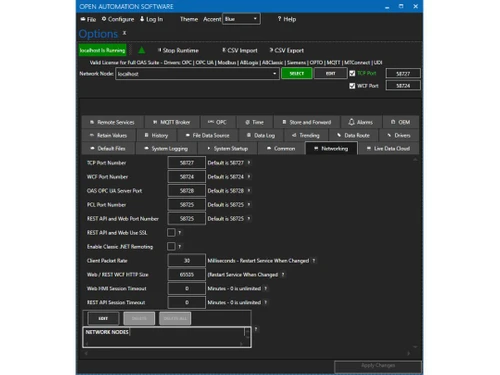
Task: Switch to the OPC tab
Action: [218, 122]
